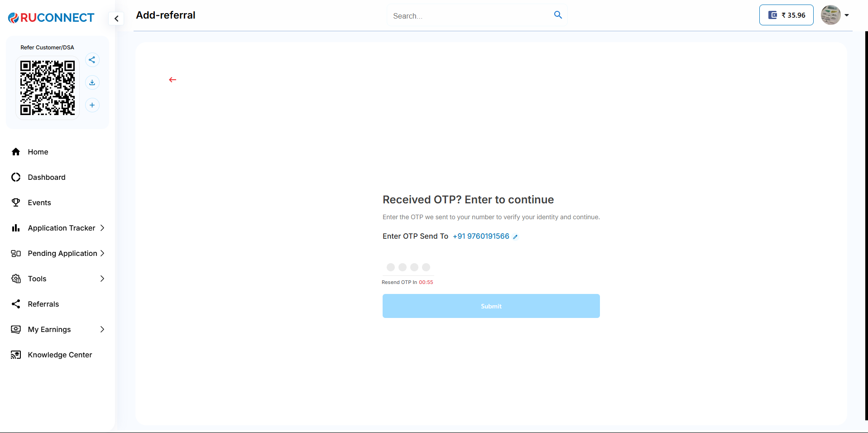Open the wallet balance ₹ 35.96
Image resolution: width=868 pixels, height=433 pixels.
[786, 15]
